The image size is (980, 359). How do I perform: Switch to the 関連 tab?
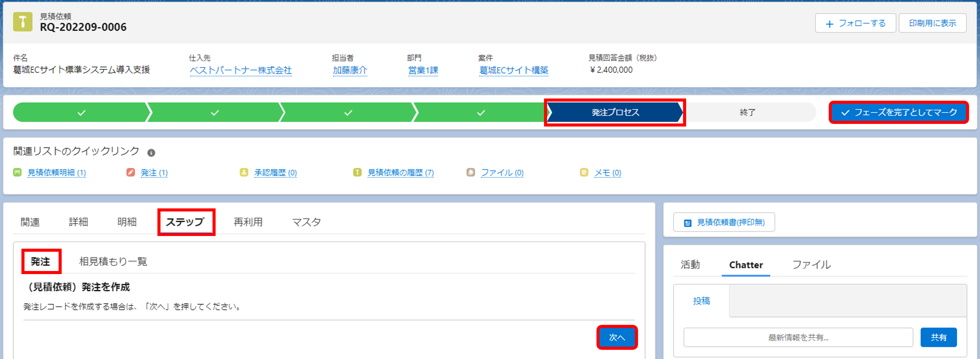click(30, 222)
